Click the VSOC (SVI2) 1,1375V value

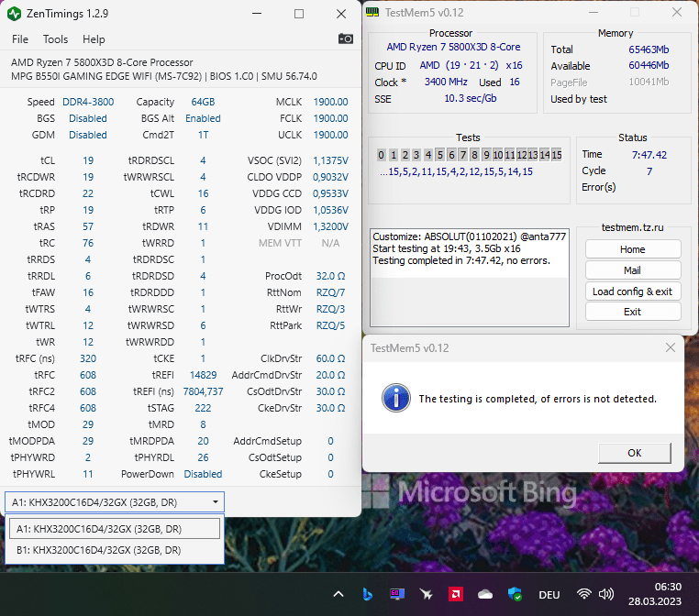pos(330,160)
